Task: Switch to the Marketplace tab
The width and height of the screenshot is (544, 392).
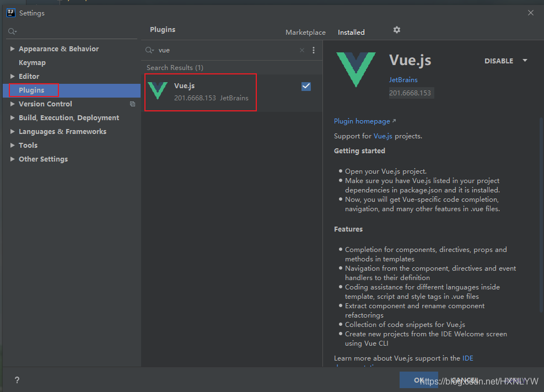Action: [305, 33]
